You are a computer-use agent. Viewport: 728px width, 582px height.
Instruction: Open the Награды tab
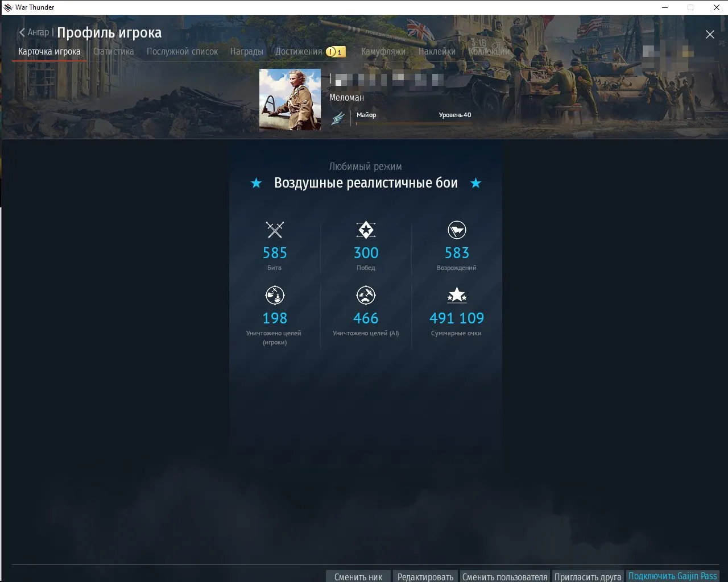click(247, 51)
